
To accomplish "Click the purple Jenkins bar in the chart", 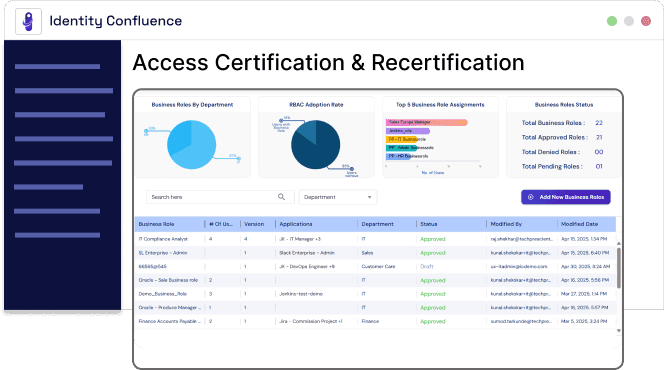I will pyautogui.click(x=408, y=131).
